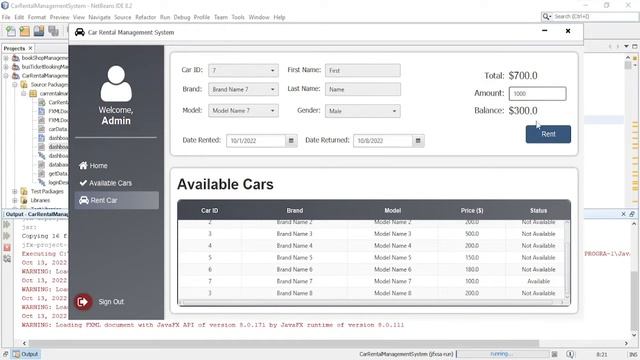Image resolution: width=640 pixels, height=360 pixels.
Task: Click the Last Name field
Action: (362, 89)
